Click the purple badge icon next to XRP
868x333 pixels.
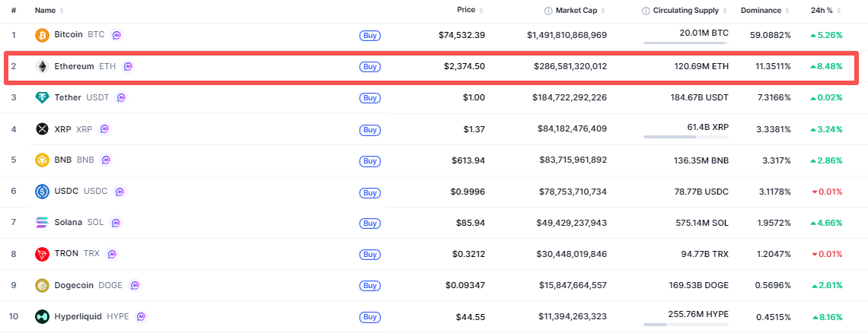104,129
